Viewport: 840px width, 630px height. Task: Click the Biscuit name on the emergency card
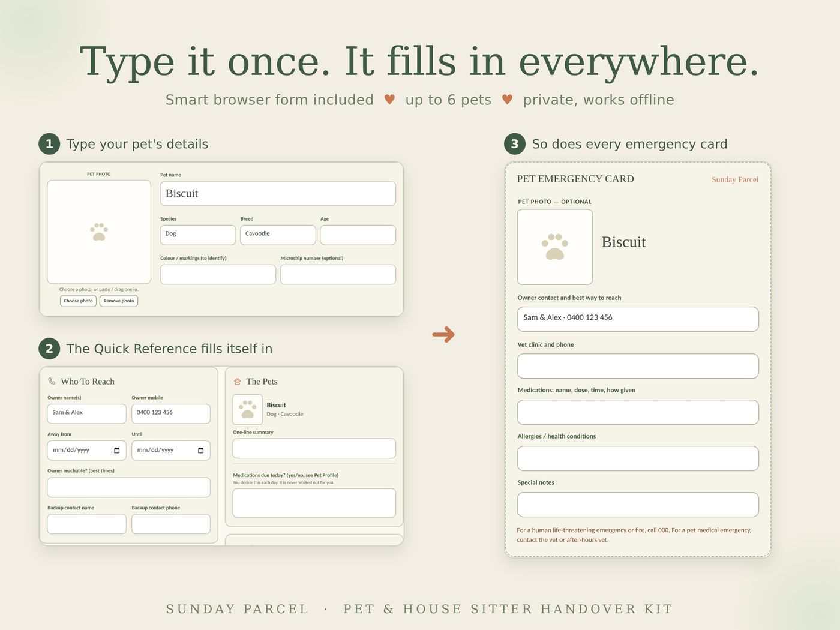click(623, 242)
